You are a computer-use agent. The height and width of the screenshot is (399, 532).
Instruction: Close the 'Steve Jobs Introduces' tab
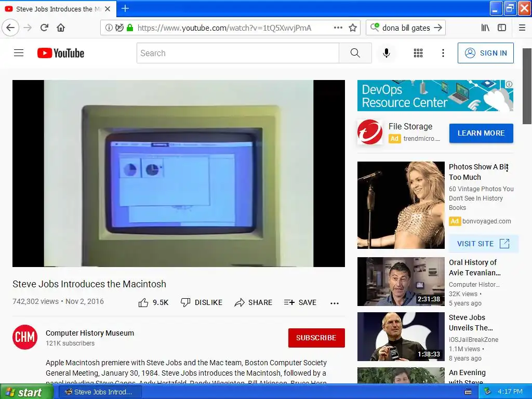108,9
